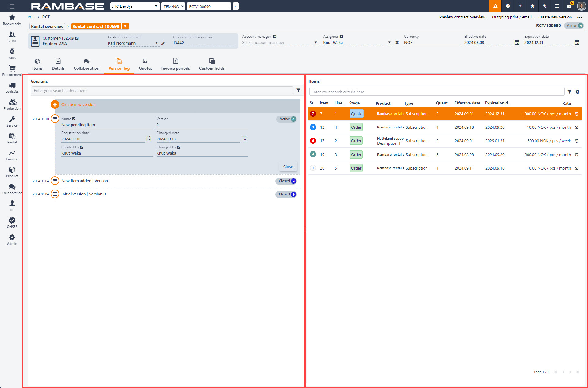Expand Account manager dropdown
Image resolution: width=588 pixels, height=388 pixels.
click(315, 43)
